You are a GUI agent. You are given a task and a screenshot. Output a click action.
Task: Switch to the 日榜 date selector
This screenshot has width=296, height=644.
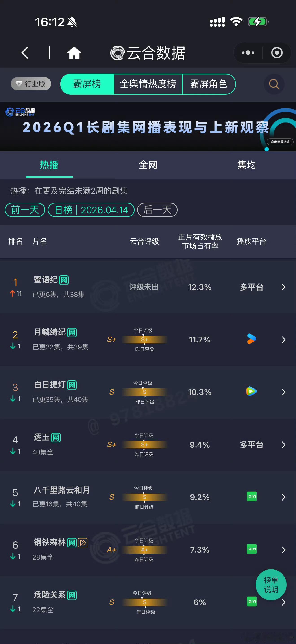click(91, 210)
